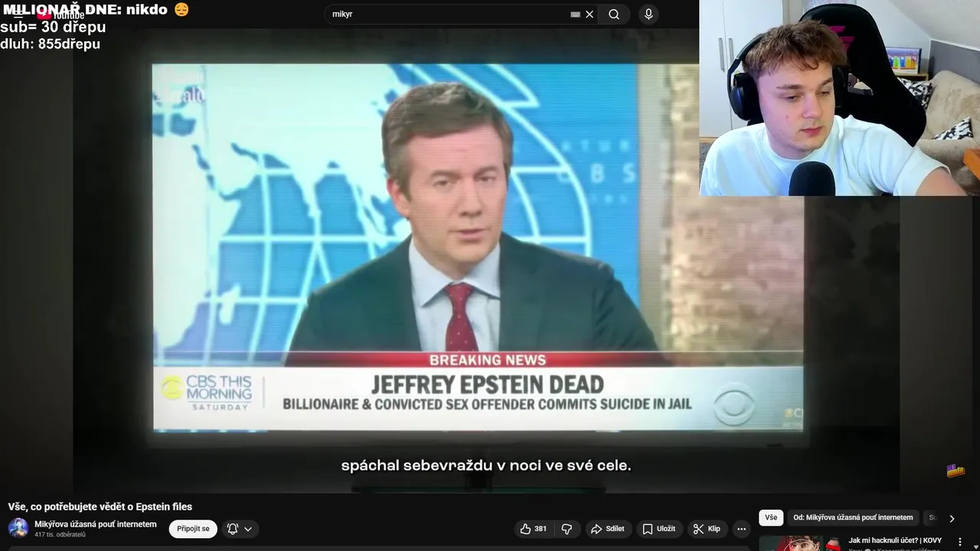The image size is (980, 551).
Task: Click the Připojit se join button
Action: coord(193,529)
